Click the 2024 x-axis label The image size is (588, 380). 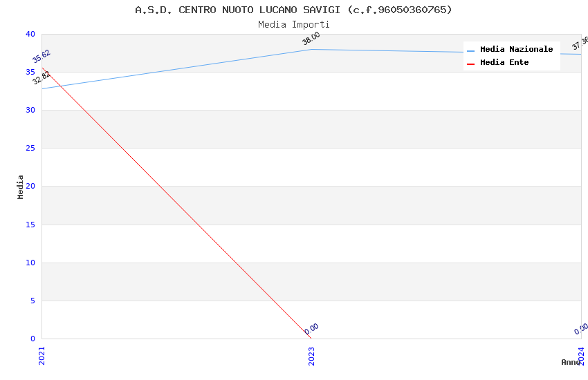[581, 356]
